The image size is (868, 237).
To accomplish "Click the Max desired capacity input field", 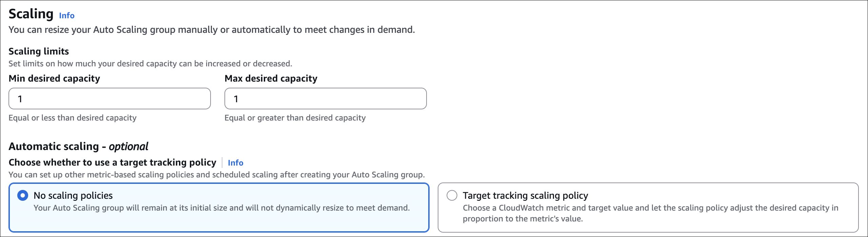I will pos(325,99).
